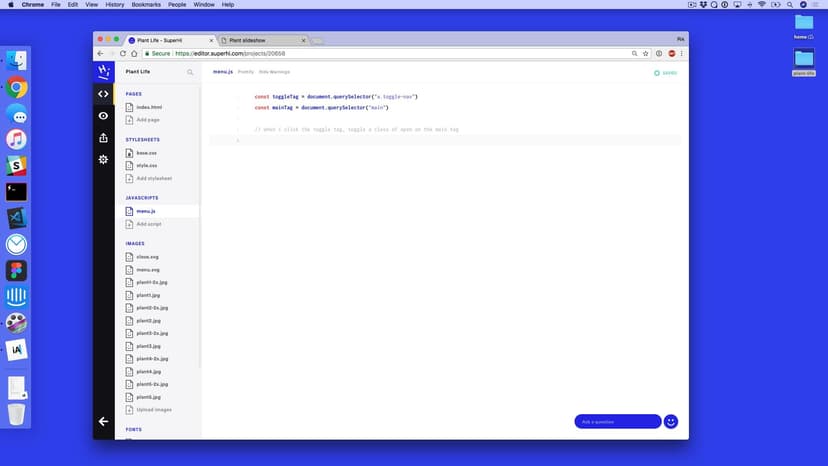This screenshot has height=466, width=828.
Task: Open Chrome's three-dot menu
Action: [680, 53]
